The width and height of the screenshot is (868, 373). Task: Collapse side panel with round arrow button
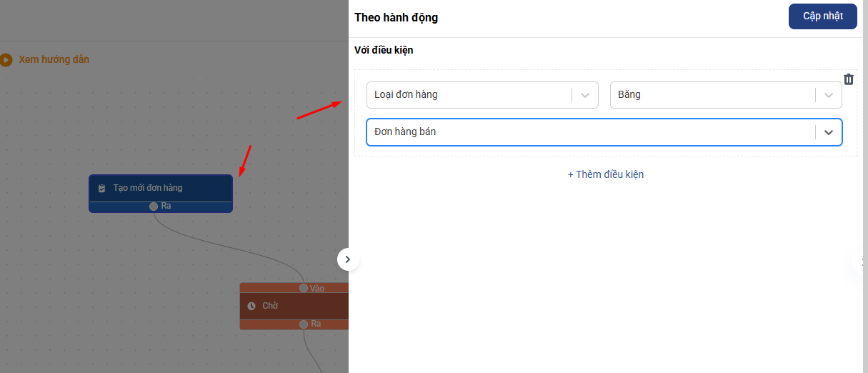point(347,259)
